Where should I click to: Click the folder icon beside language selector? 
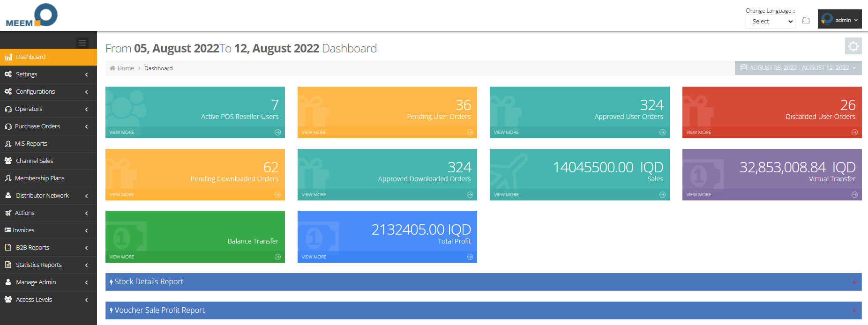coord(806,21)
